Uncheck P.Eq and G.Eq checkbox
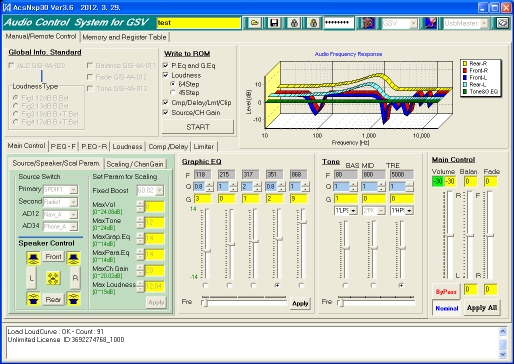Viewport: 514px width, 364px height. click(166, 65)
